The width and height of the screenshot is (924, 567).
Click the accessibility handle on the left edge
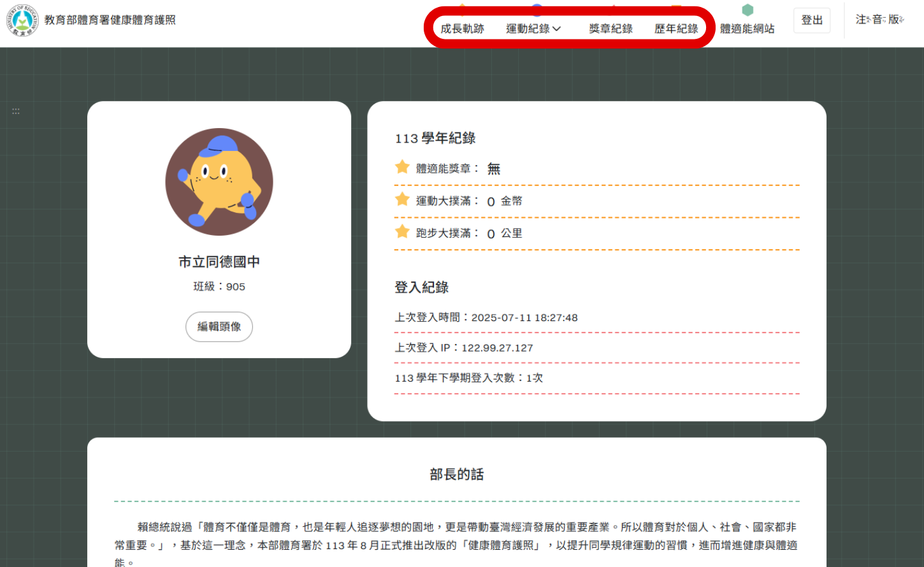(15, 110)
